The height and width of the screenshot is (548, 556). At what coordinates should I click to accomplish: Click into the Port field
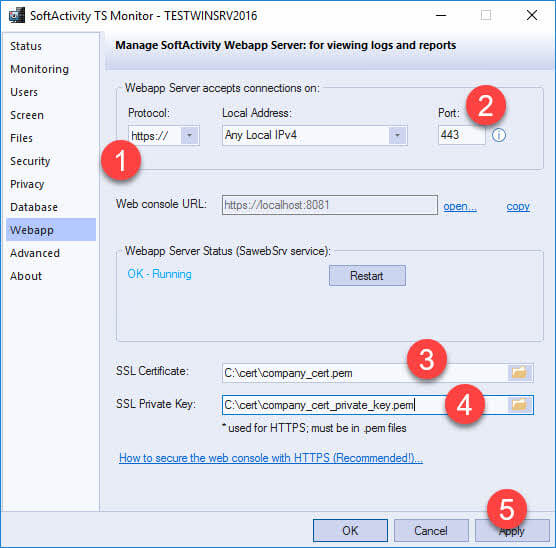point(461,135)
